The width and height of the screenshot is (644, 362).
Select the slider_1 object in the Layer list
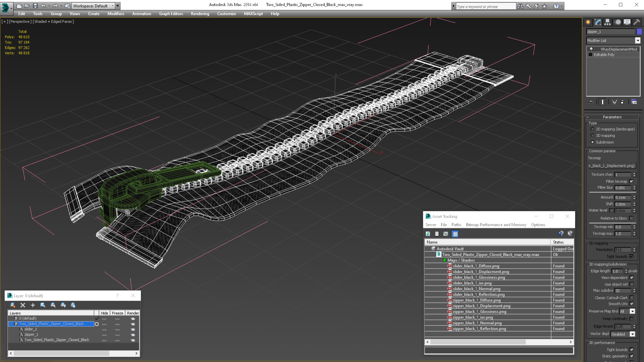pos(30,329)
